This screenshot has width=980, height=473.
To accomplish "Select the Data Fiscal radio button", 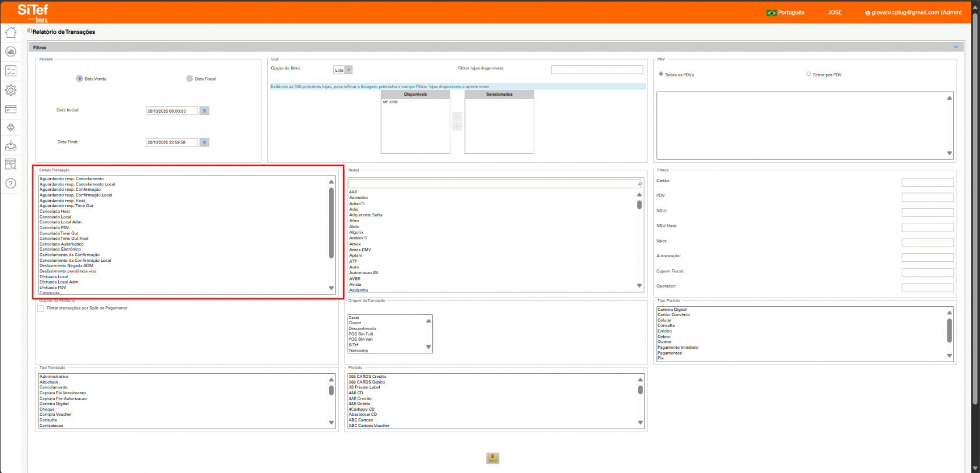I will click(190, 79).
